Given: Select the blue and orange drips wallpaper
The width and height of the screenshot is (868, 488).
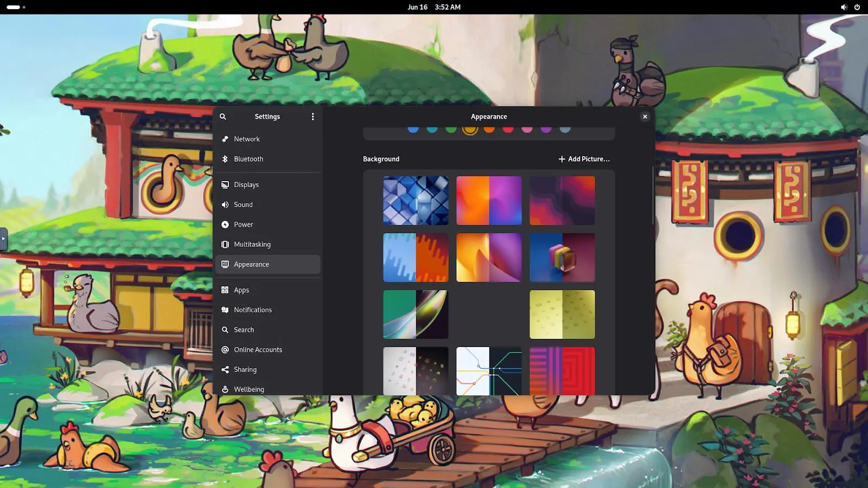Looking at the screenshot, I should [416, 258].
